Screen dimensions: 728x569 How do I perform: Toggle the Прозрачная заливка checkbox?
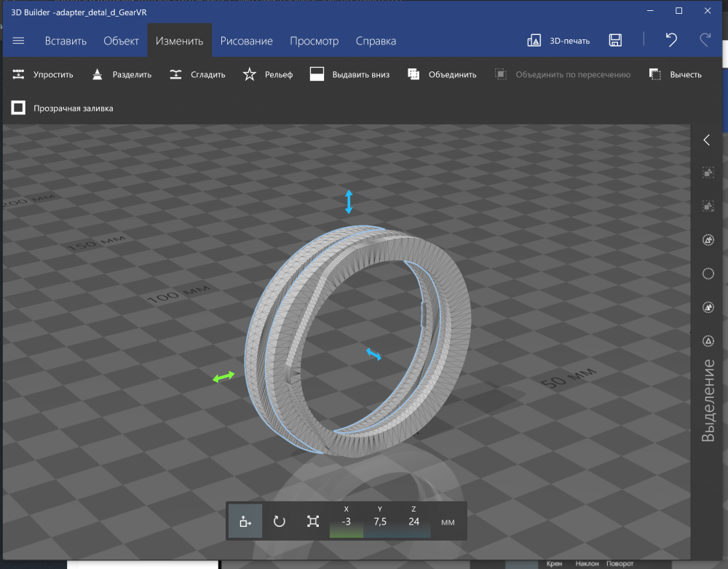pos(19,108)
